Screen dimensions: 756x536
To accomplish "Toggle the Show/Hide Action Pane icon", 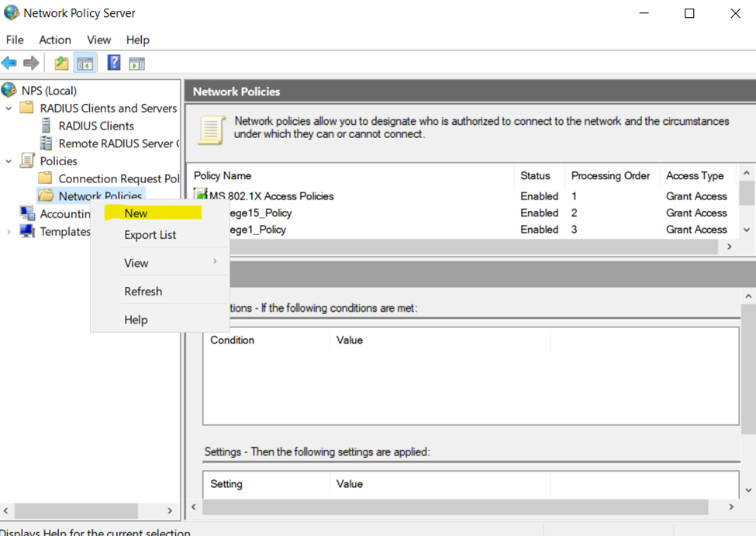I will click(x=137, y=63).
